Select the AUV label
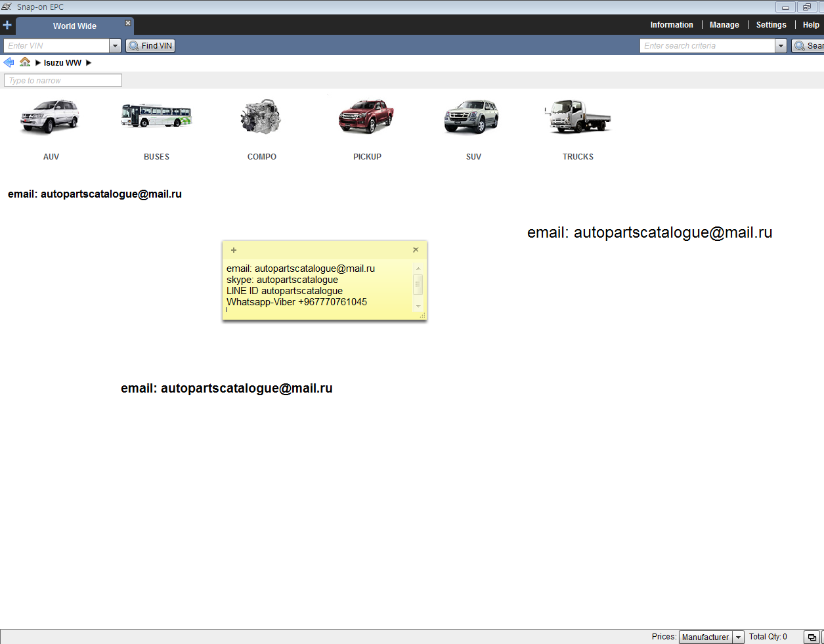 click(x=51, y=157)
